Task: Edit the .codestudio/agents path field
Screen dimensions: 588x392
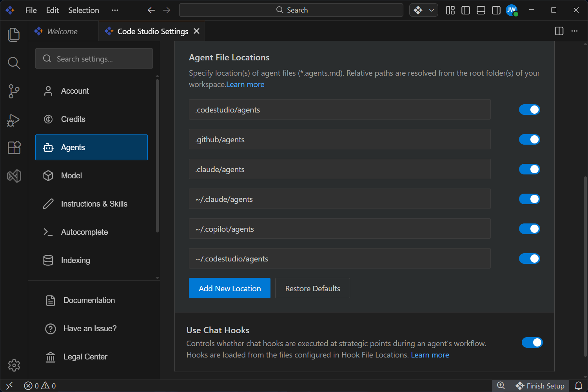Action: (x=340, y=110)
